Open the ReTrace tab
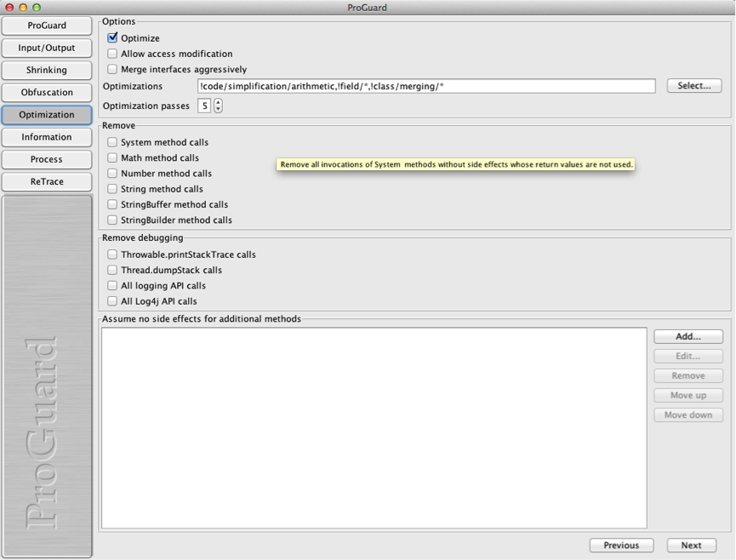This screenshot has height=560, width=736. (47, 181)
